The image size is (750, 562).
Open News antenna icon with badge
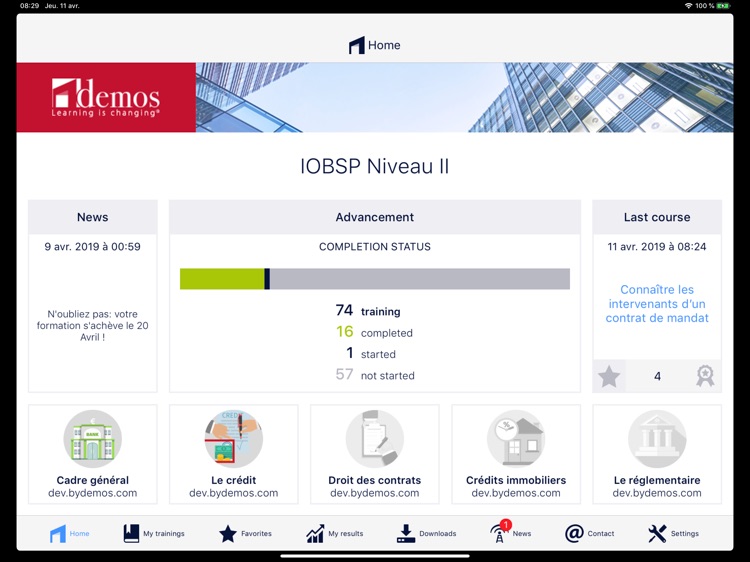click(x=499, y=532)
